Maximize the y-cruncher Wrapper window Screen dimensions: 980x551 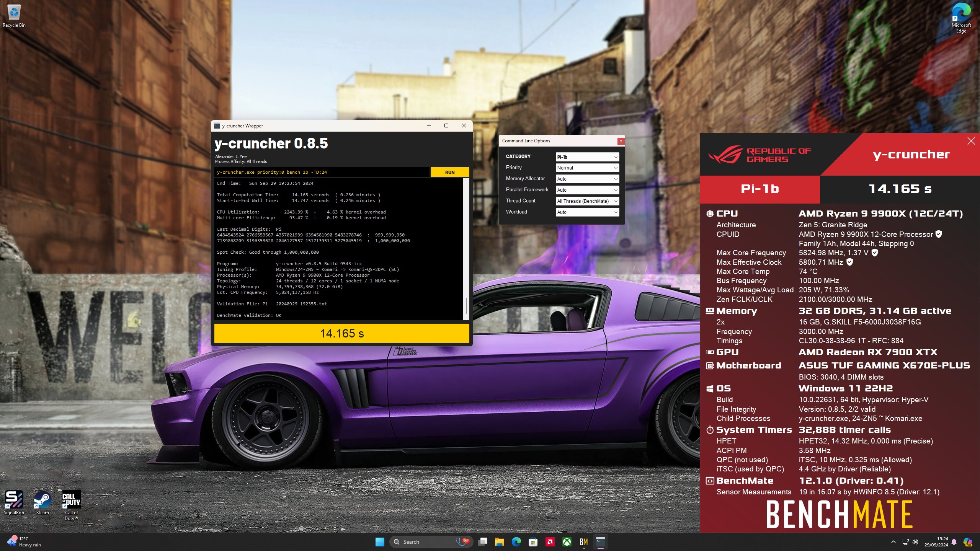tap(446, 126)
